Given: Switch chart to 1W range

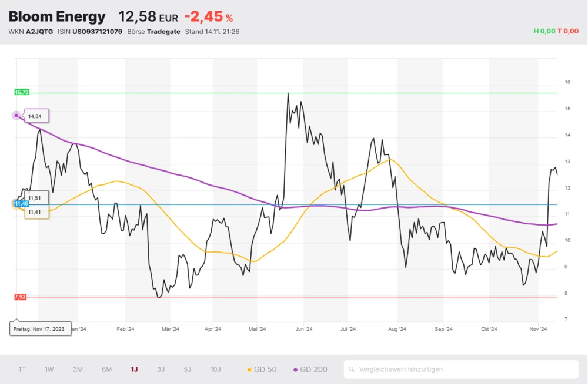Looking at the screenshot, I should 49,369.
